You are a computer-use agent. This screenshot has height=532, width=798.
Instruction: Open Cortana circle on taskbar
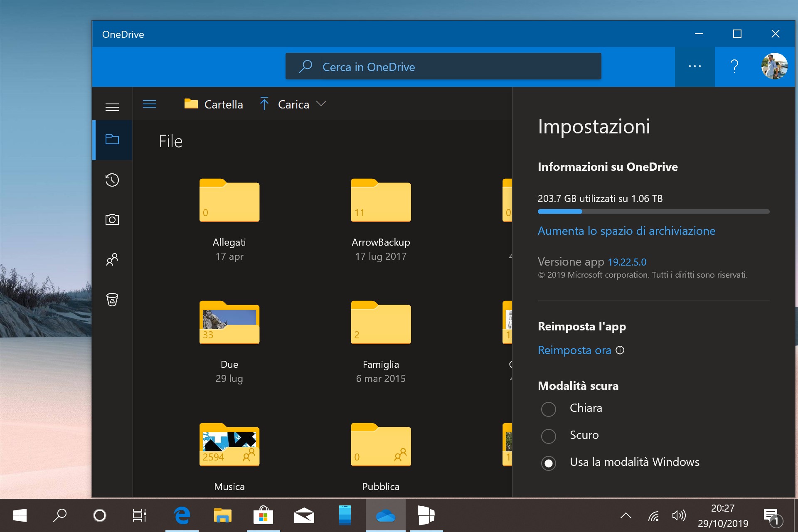[x=100, y=515]
